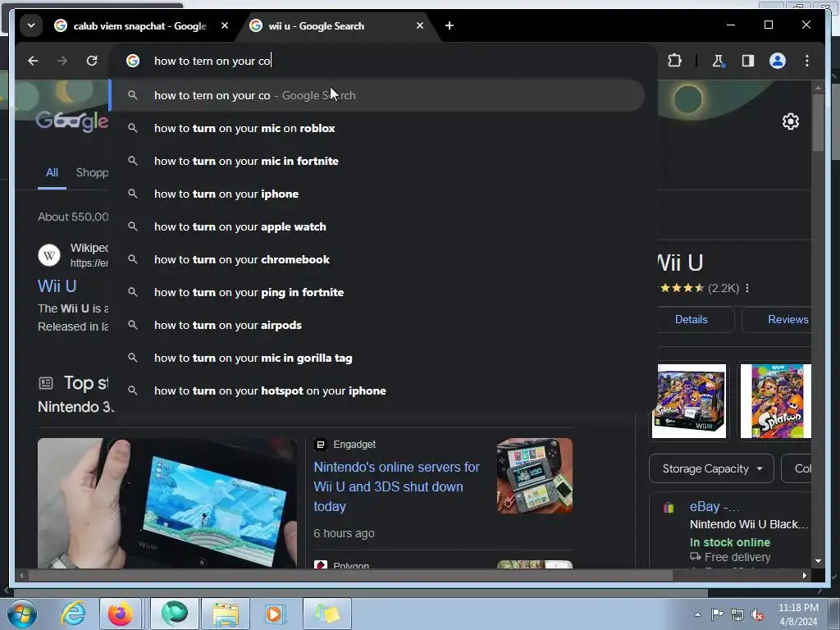This screenshot has height=630, width=840.
Task: Open File Explorer from taskbar
Action: [226, 614]
